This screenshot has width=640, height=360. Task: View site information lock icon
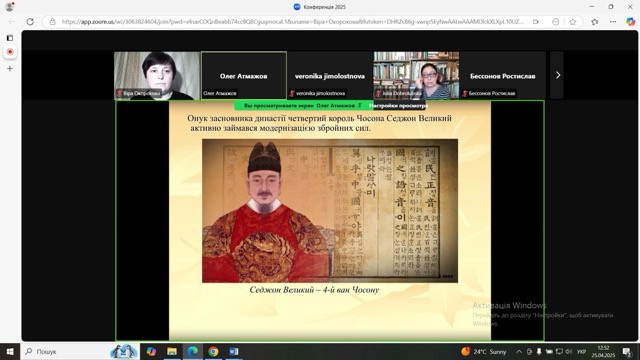click(x=53, y=22)
